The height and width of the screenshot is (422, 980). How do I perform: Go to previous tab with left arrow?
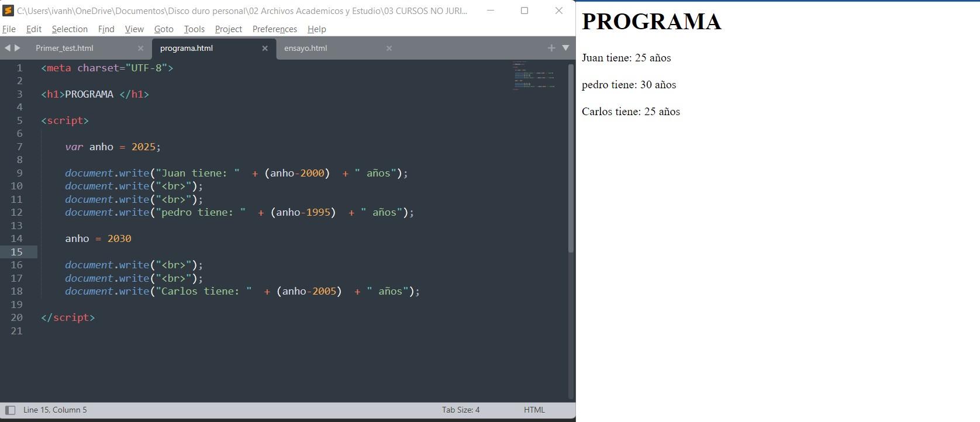(x=7, y=48)
